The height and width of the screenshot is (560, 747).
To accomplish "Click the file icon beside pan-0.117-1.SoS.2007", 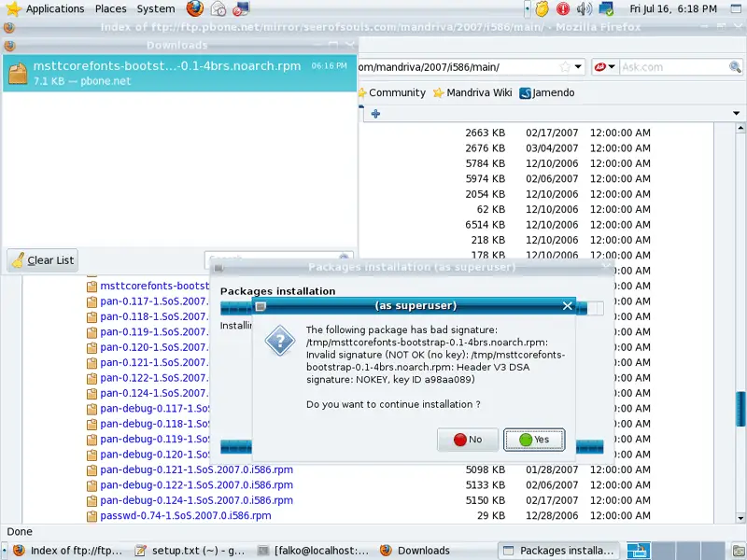I will coord(92,301).
